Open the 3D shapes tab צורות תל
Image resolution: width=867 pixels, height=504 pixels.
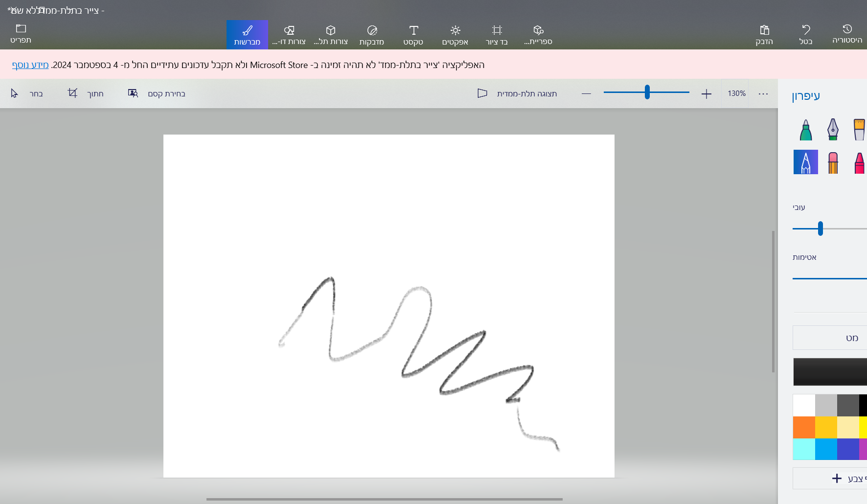(x=331, y=35)
